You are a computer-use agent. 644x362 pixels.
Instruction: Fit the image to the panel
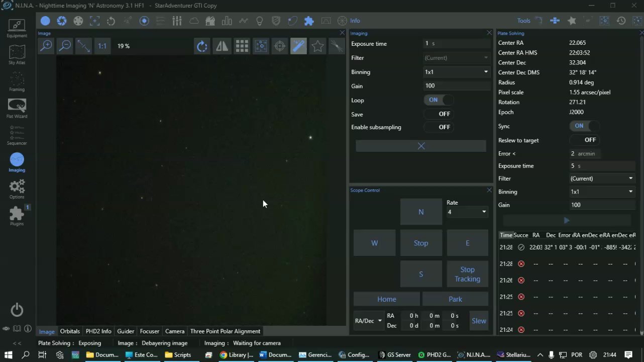click(83, 46)
